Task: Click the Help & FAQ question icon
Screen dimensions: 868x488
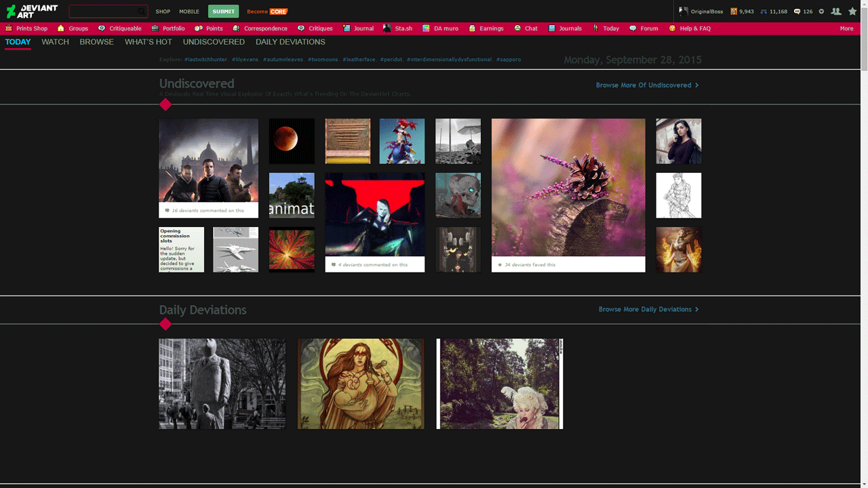Action: point(672,28)
